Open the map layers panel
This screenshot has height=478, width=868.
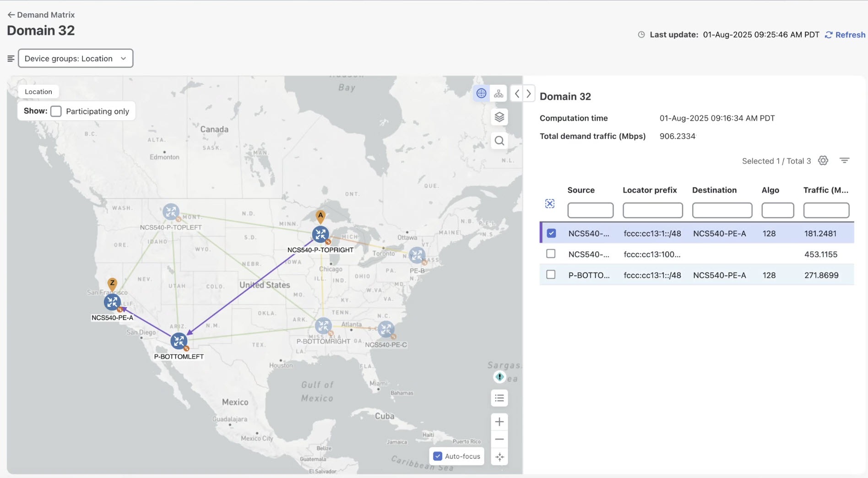499,117
